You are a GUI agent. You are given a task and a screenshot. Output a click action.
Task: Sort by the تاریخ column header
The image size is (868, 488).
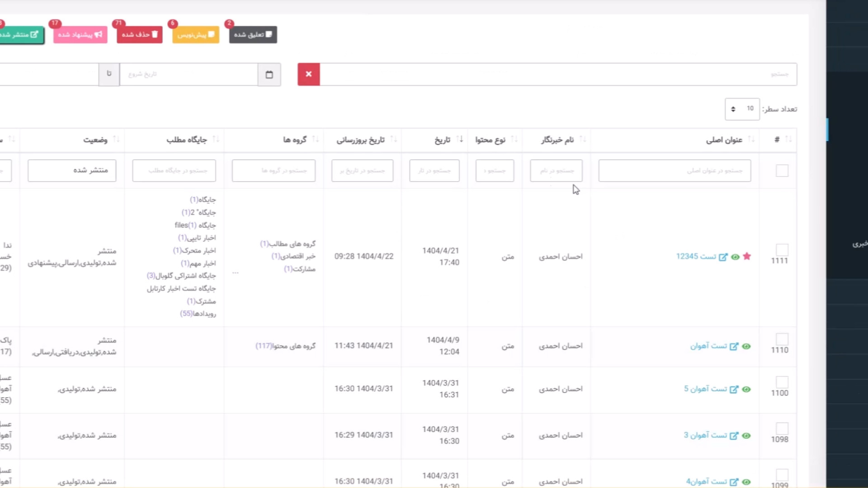tap(442, 140)
